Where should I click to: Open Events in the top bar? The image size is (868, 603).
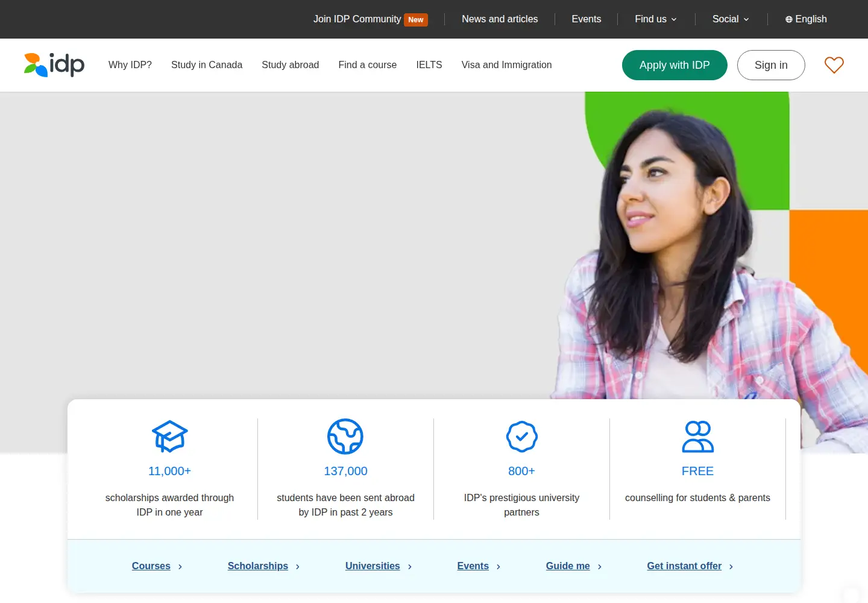(587, 19)
